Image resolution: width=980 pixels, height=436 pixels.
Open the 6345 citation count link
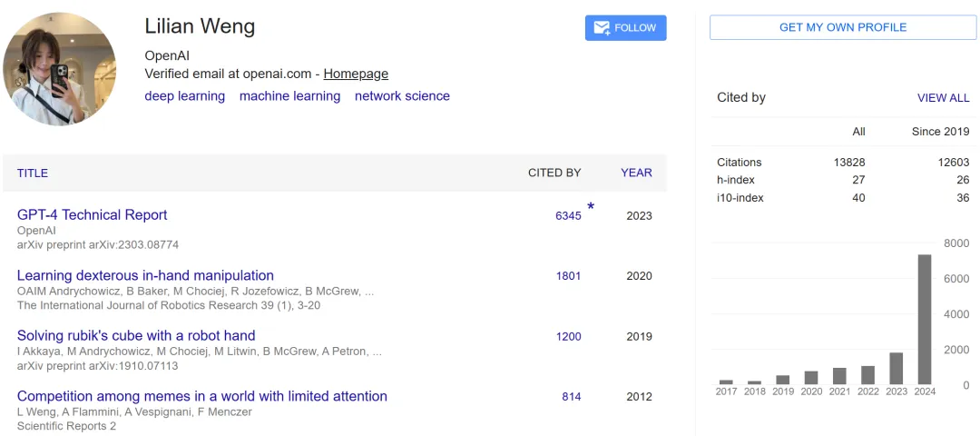pos(568,216)
